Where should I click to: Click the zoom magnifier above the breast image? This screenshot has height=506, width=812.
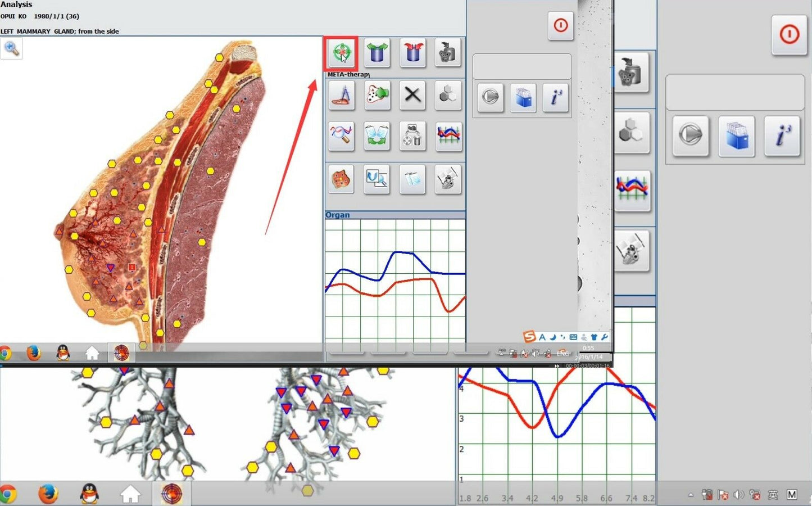[11, 49]
